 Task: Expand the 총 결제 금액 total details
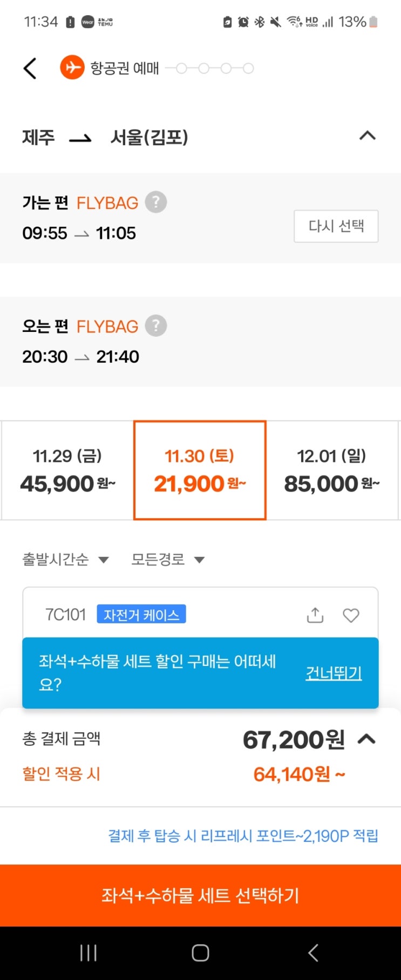pos(367,739)
